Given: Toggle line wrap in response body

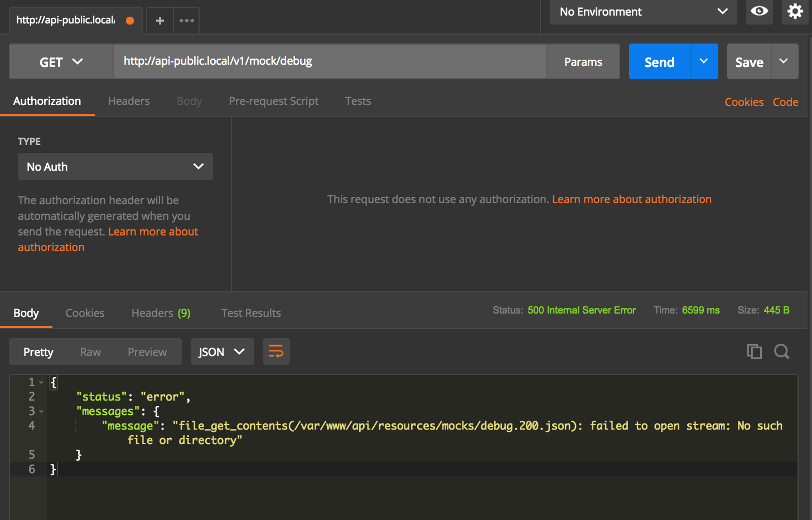Looking at the screenshot, I should tap(276, 352).
